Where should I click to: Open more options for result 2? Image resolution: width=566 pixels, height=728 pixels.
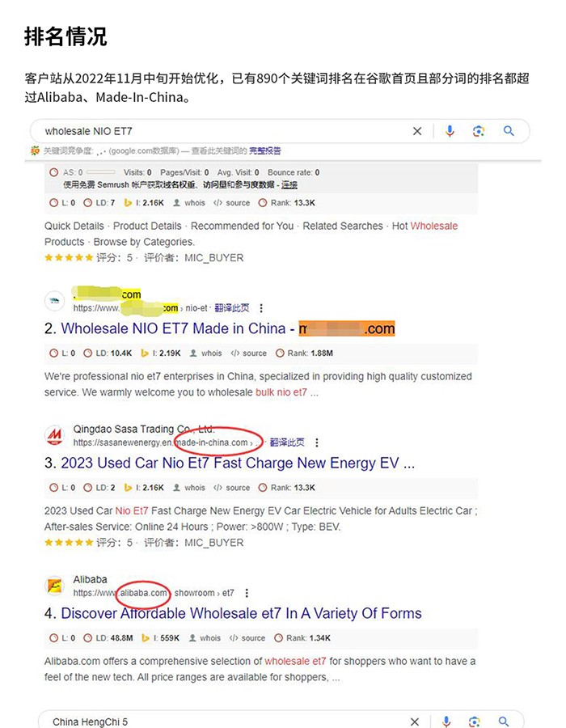[261, 308]
